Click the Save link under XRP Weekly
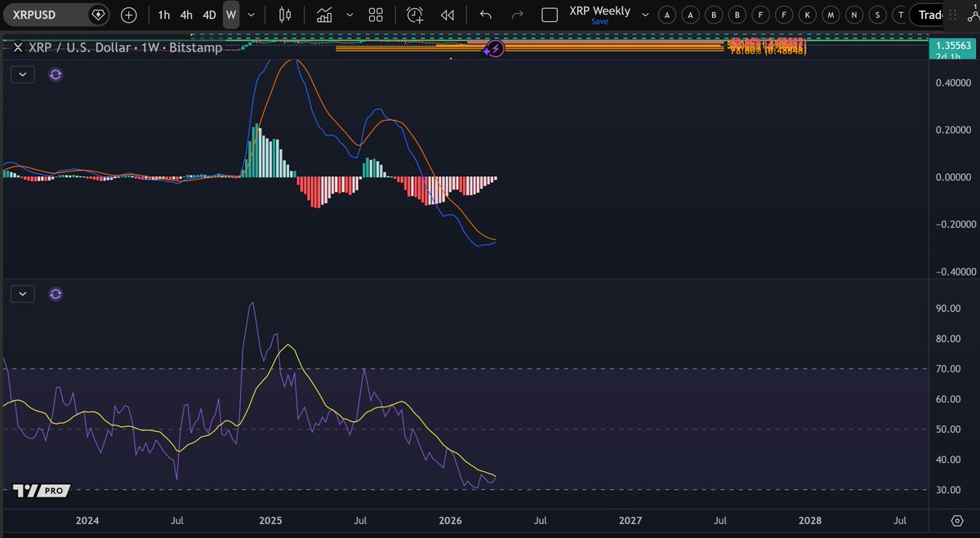The width and height of the screenshot is (980, 538). [x=599, y=20]
